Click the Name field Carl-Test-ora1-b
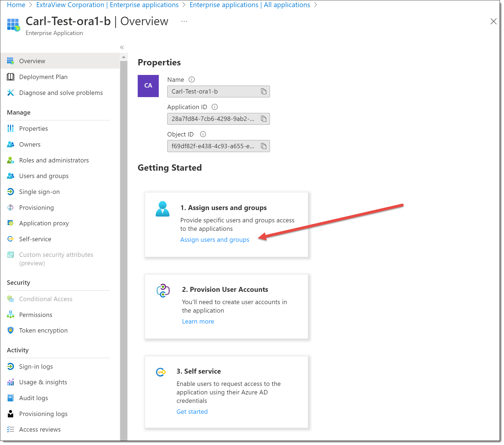Viewport: 504px width, 445px height. coord(218,91)
